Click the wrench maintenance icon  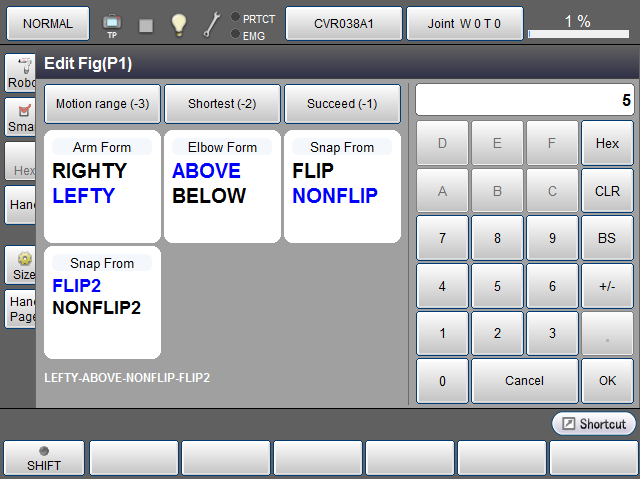[x=211, y=24]
